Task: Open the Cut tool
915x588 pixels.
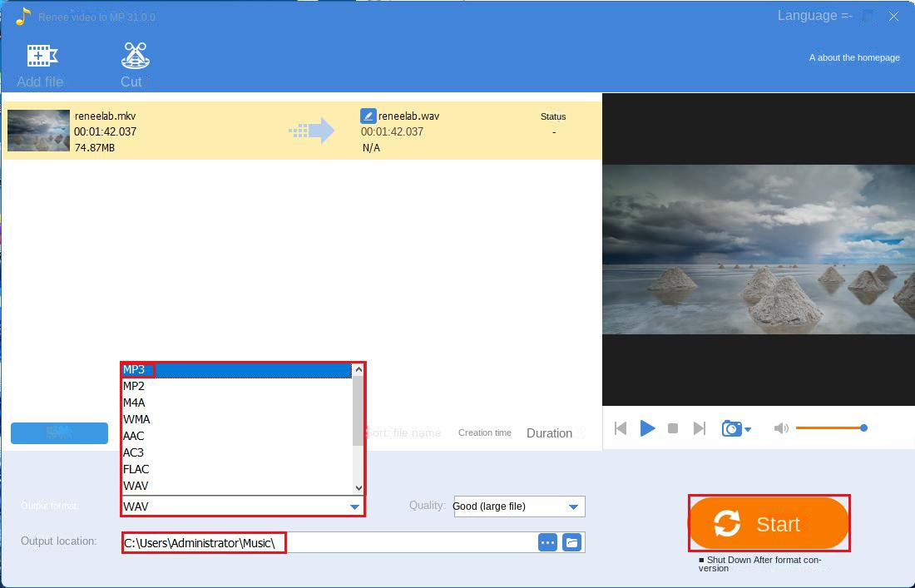Action: click(135, 57)
